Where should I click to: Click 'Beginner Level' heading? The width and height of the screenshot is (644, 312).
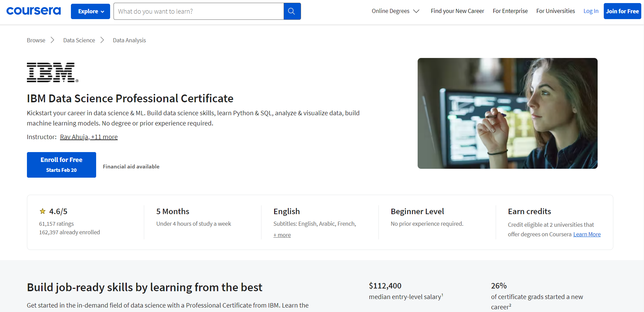point(417,211)
